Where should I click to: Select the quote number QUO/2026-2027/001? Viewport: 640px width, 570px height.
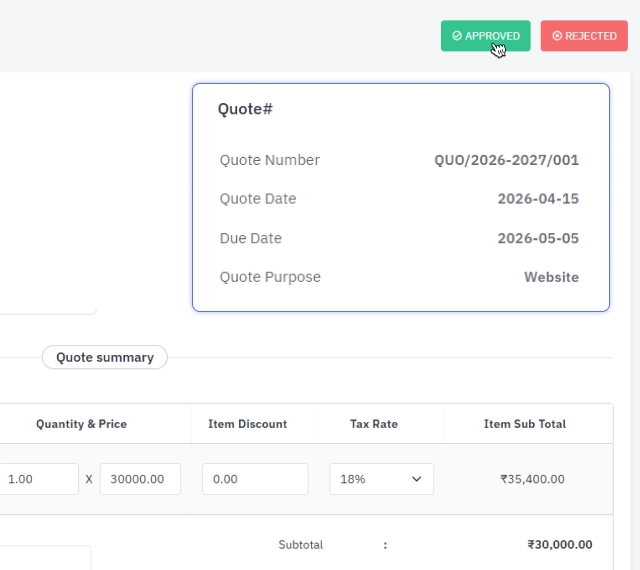point(507,160)
